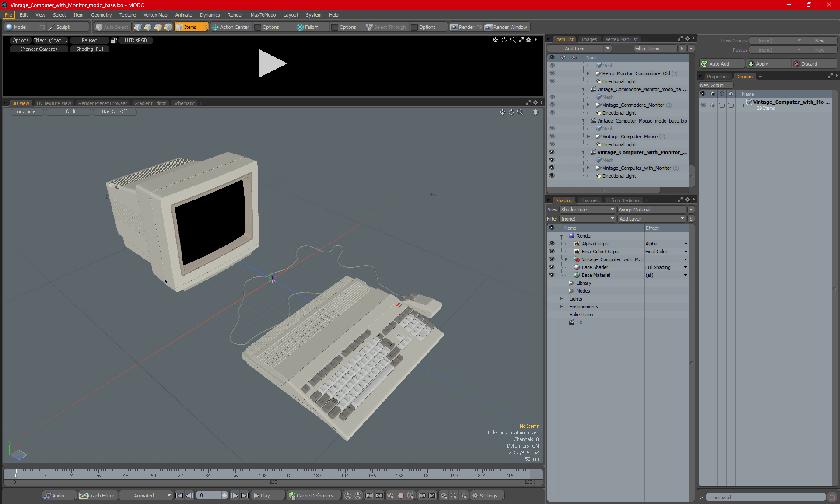The image size is (840, 504).
Task: Activate Items selection mode
Action: [x=191, y=27]
